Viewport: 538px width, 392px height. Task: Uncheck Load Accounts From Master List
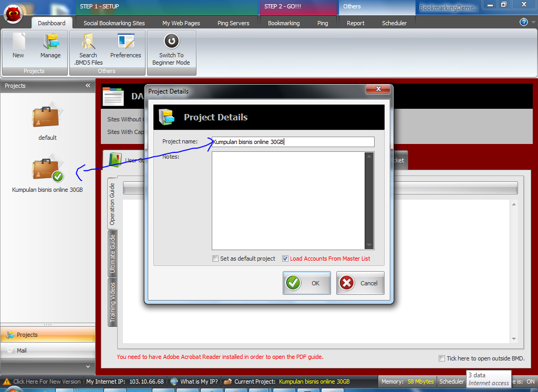pos(285,259)
